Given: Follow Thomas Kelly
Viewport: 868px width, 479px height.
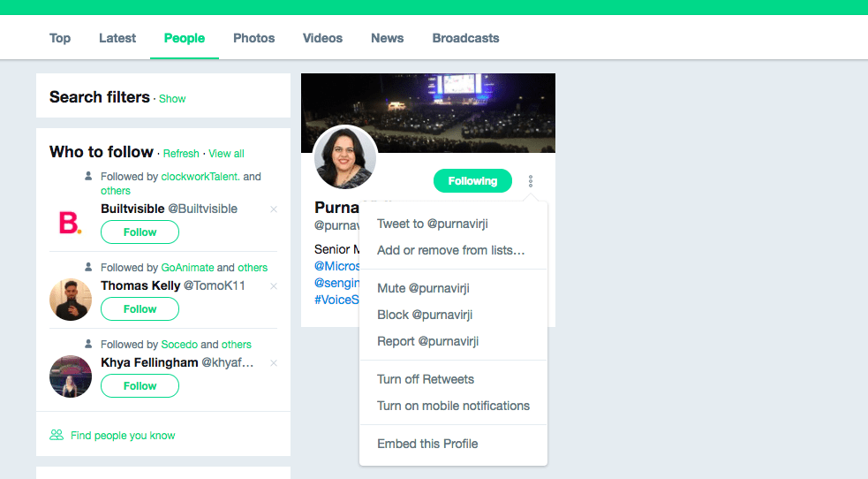Looking at the screenshot, I should coord(140,309).
